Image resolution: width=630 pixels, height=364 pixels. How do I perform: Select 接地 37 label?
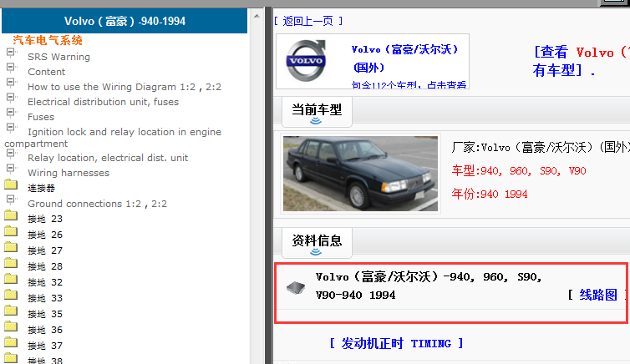coord(45,346)
